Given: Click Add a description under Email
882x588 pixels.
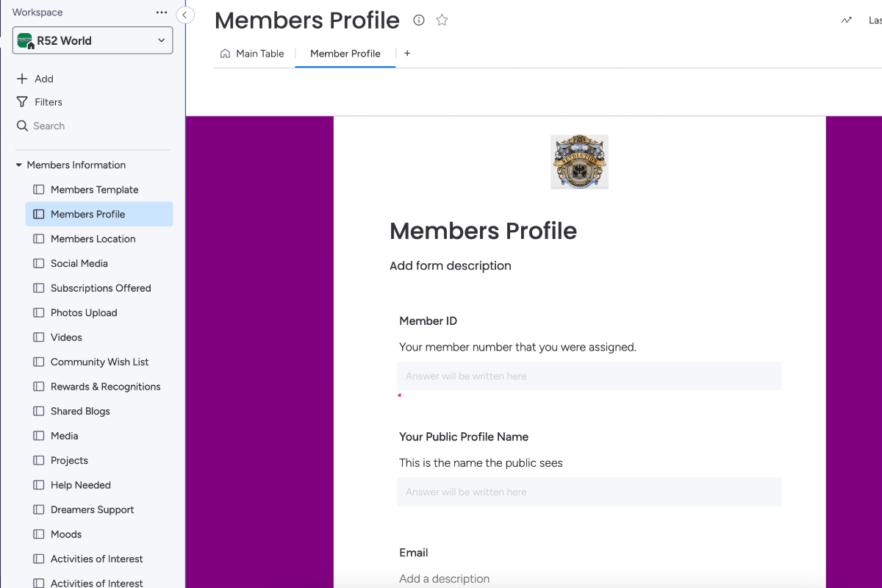Looking at the screenshot, I should pos(444,578).
